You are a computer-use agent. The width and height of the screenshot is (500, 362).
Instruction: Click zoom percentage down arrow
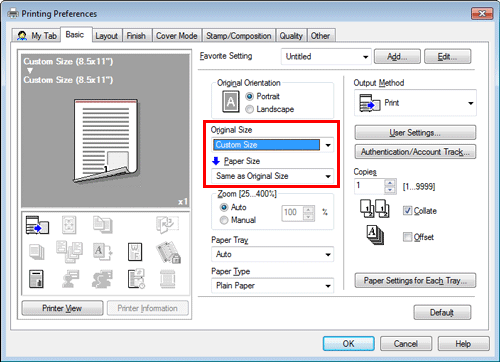pos(309,217)
